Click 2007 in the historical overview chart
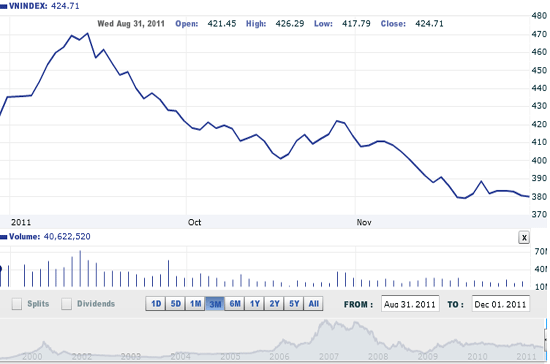This screenshot has width=550, height=364. pos(329,357)
